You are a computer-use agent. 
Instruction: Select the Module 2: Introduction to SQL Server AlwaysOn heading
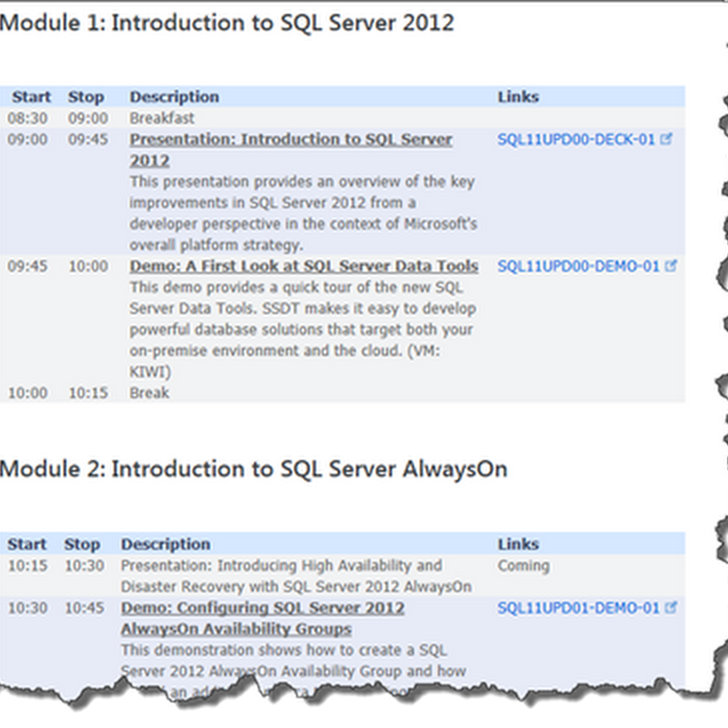tap(254, 469)
